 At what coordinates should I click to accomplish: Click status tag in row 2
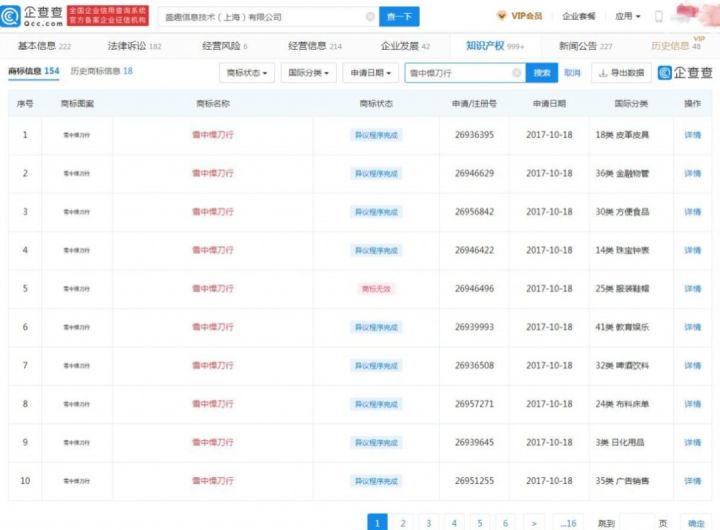coord(376,174)
